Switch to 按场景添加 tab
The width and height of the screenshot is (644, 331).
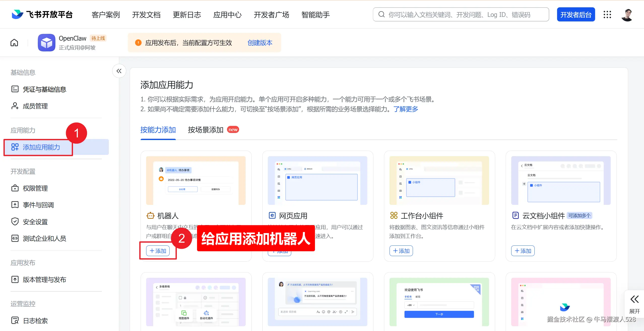[x=206, y=130]
